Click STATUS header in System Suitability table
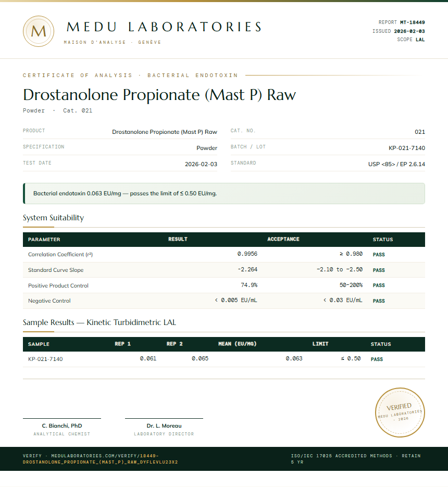This screenshot has height=487, width=448. [x=383, y=240]
